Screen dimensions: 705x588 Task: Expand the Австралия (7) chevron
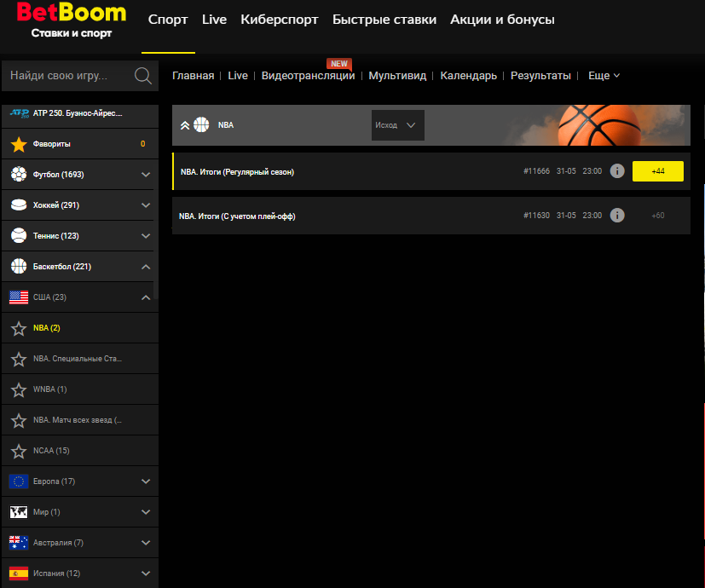(146, 543)
